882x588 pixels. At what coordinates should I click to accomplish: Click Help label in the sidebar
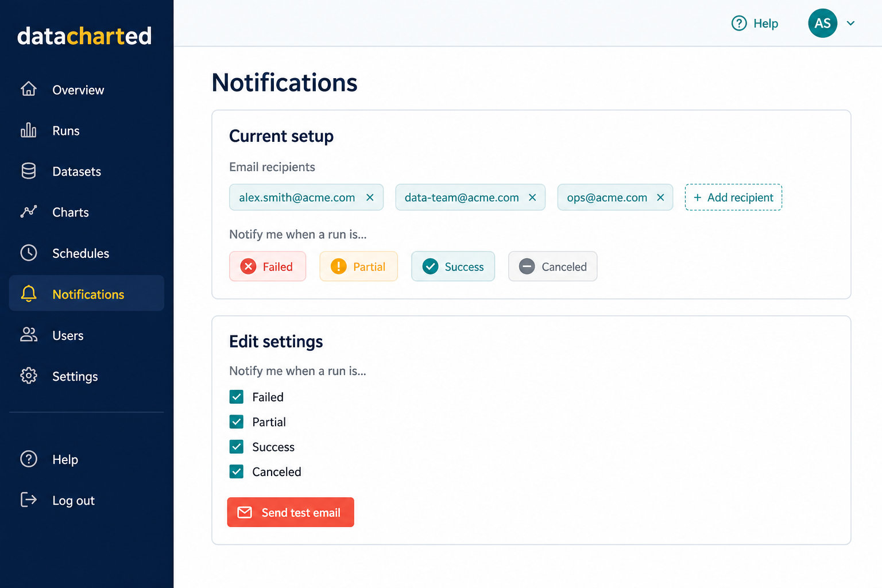65,459
